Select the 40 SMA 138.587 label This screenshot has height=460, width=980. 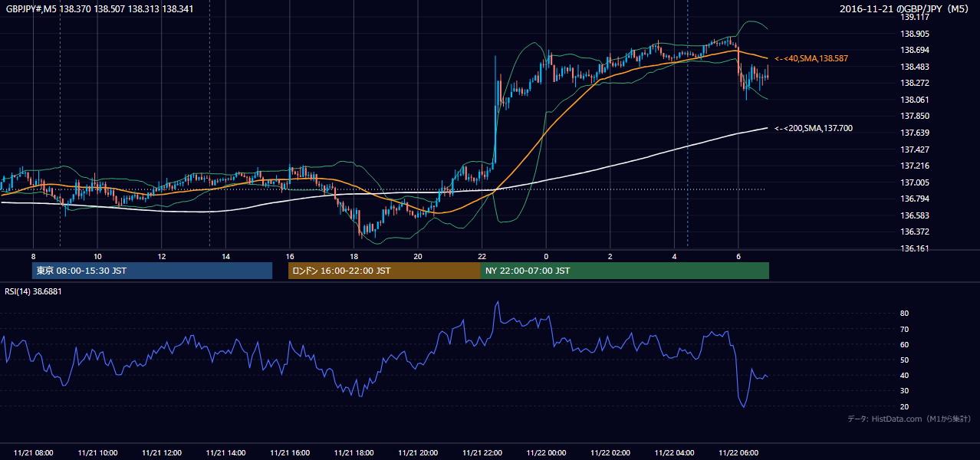point(811,58)
